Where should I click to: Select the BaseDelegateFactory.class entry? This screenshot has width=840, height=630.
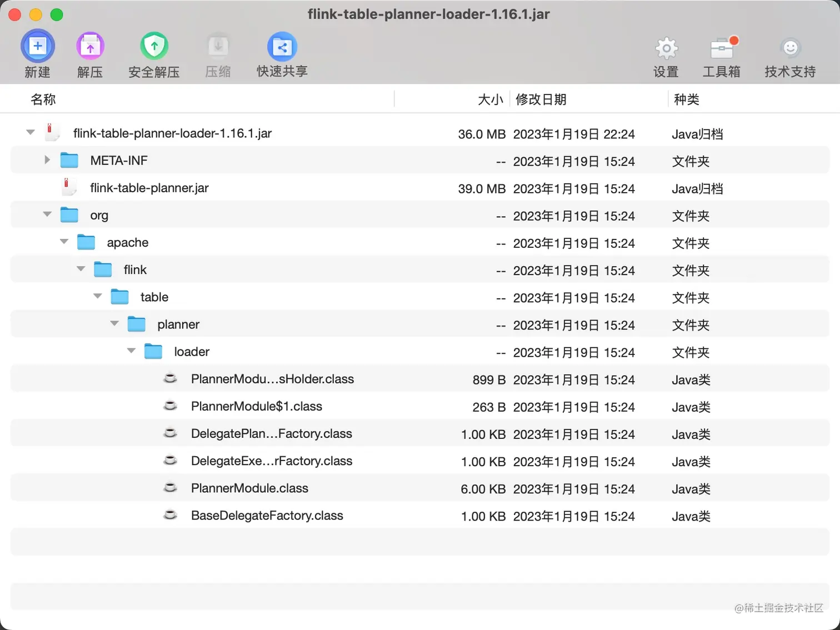tap(267, 515)
